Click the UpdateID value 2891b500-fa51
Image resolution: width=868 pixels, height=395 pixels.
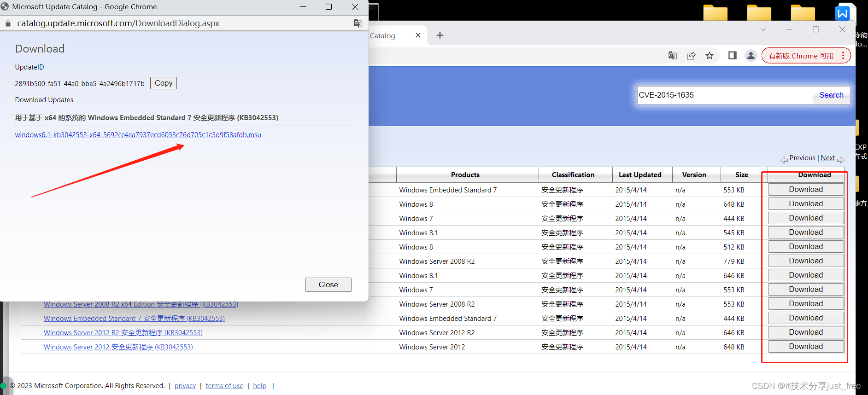click(x=80, y=84)
